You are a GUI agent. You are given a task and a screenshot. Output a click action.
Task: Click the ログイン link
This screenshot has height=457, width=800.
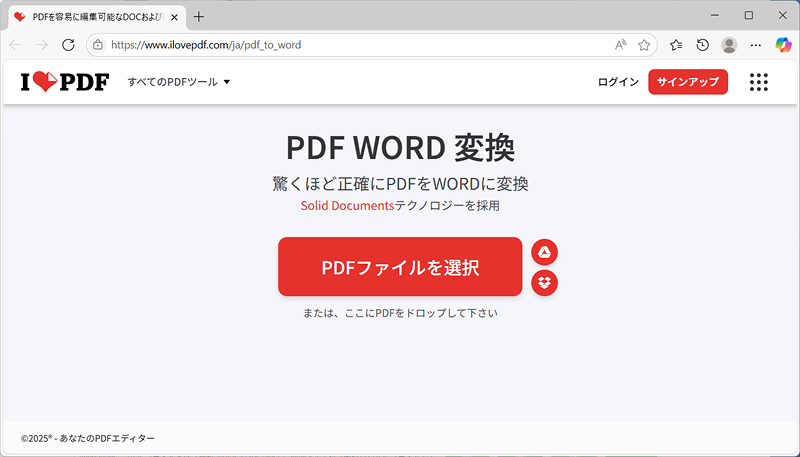pyautogui.click(x=618, y=82)
